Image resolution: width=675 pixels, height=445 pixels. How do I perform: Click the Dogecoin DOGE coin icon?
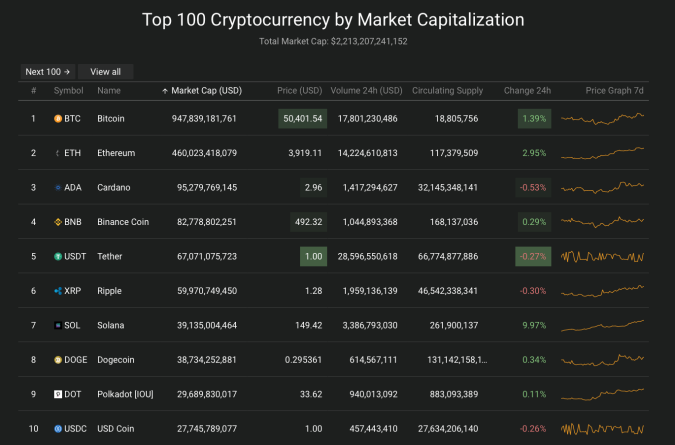tap(58, 360)
